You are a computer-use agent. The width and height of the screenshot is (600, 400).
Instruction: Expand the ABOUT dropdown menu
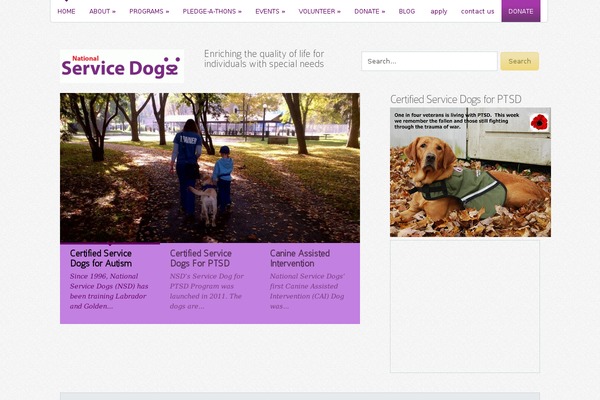(x=102, y=11)
